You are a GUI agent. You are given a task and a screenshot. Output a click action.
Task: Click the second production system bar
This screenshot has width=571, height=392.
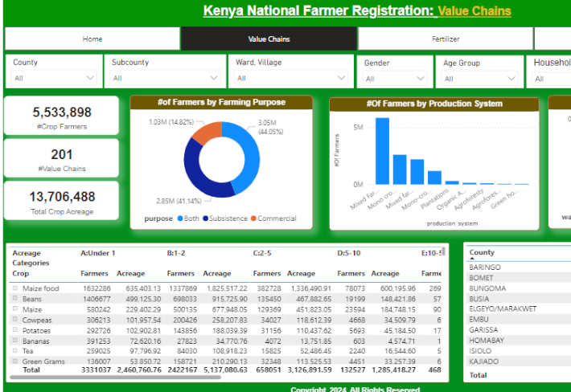(x=400, y=169)
